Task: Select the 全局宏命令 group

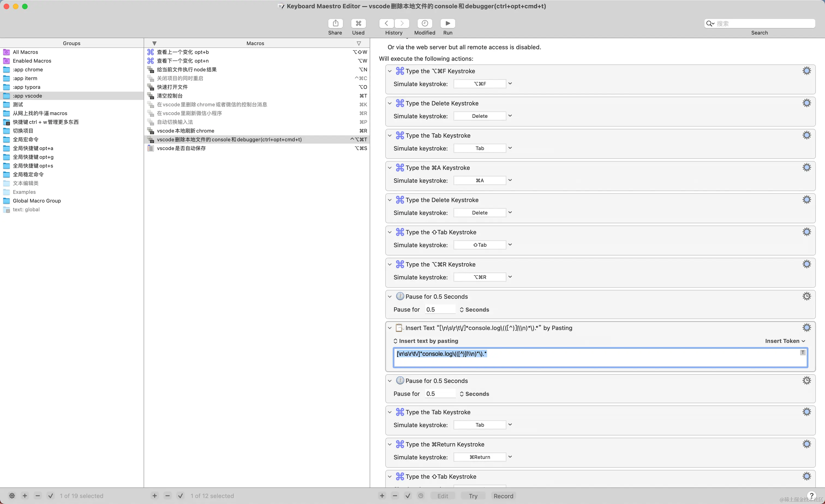Action: tap(72, 140)
